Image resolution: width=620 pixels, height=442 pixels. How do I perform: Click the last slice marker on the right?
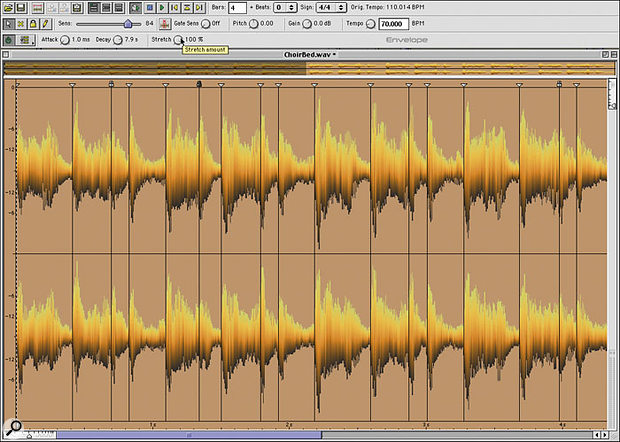[577, 85]
